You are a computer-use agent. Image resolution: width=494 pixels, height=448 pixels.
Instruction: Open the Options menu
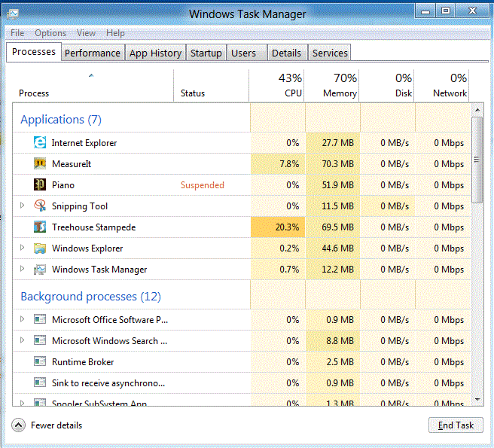coord(50,33)
